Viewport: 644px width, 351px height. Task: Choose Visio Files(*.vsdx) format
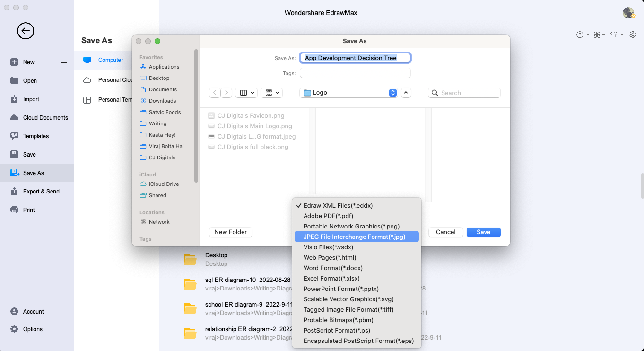click(357, 247)
